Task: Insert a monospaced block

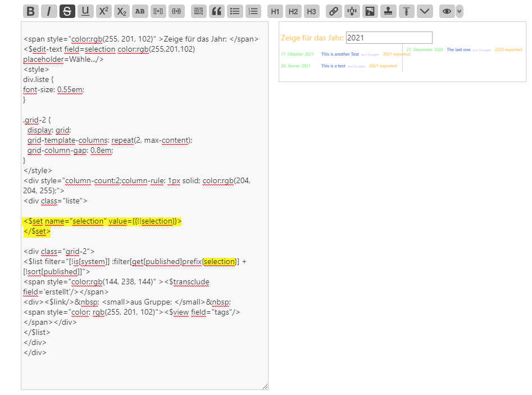Action: [x=199, y=11]
